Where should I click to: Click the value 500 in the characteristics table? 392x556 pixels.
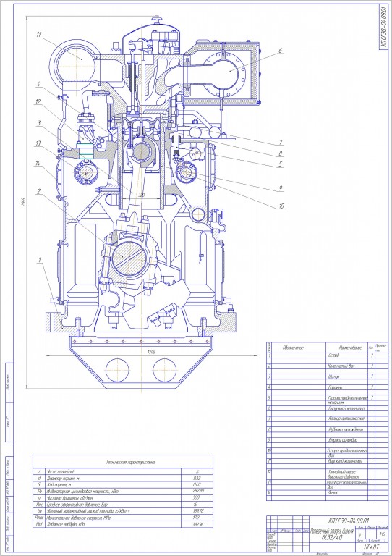[197, 498]
